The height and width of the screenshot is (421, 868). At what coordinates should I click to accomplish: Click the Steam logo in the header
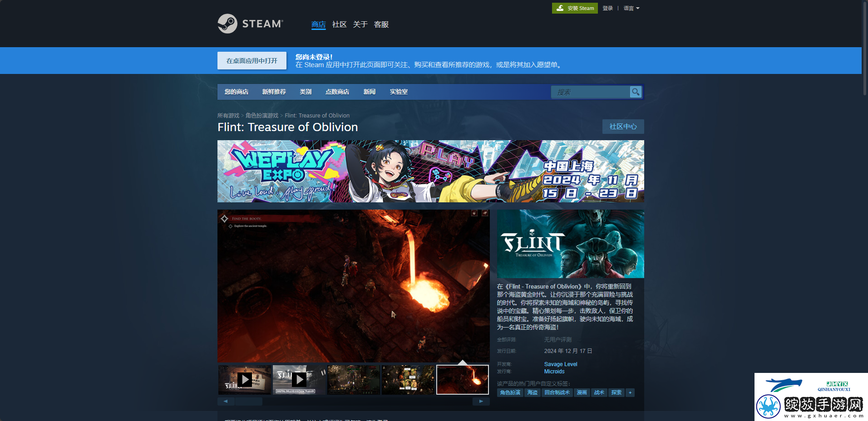click(x=250, y=24)
